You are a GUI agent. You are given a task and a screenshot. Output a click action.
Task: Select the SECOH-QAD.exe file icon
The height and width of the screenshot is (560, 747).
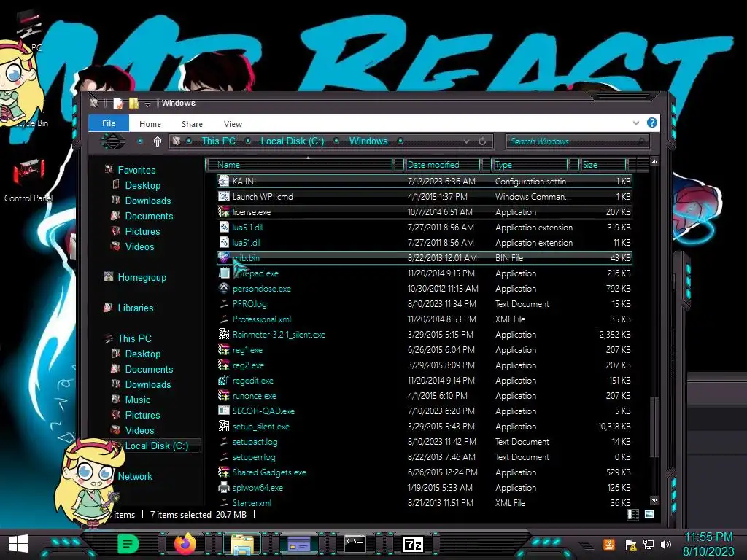point(223,411)
